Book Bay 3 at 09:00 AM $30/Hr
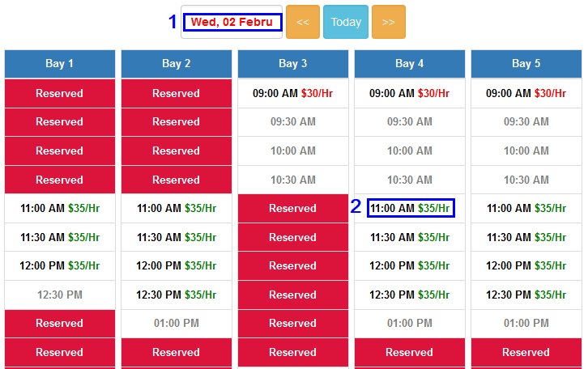The height and width of the screenshot is (369, 588). pos(293,93)
